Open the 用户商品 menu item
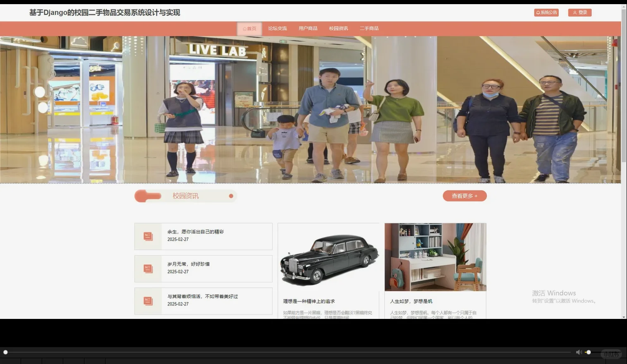 pyautogui.click(x=308, y=28)
